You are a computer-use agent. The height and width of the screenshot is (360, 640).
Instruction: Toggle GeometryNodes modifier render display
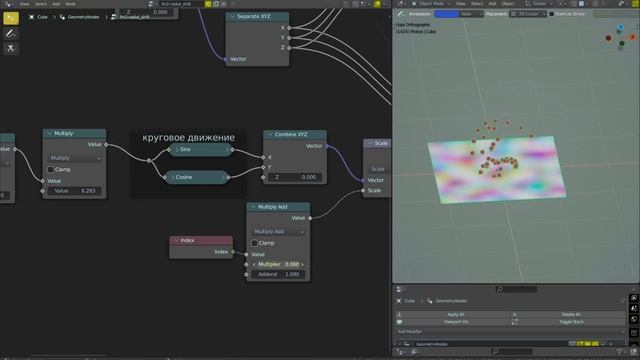coord(596,344)
